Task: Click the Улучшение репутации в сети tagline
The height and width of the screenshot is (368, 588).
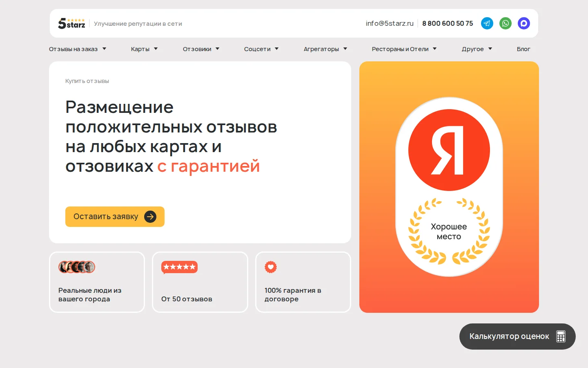Action: [138, 24]
